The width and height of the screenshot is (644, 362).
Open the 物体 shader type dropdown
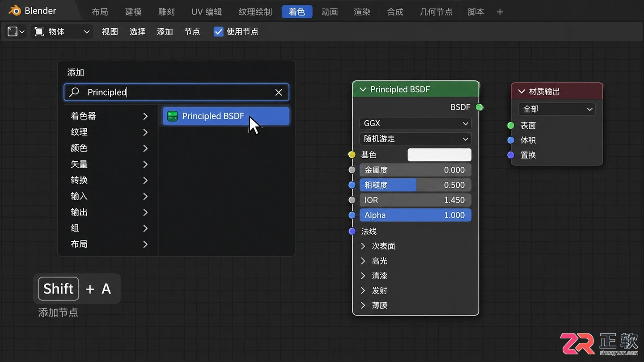click(62, 32)
